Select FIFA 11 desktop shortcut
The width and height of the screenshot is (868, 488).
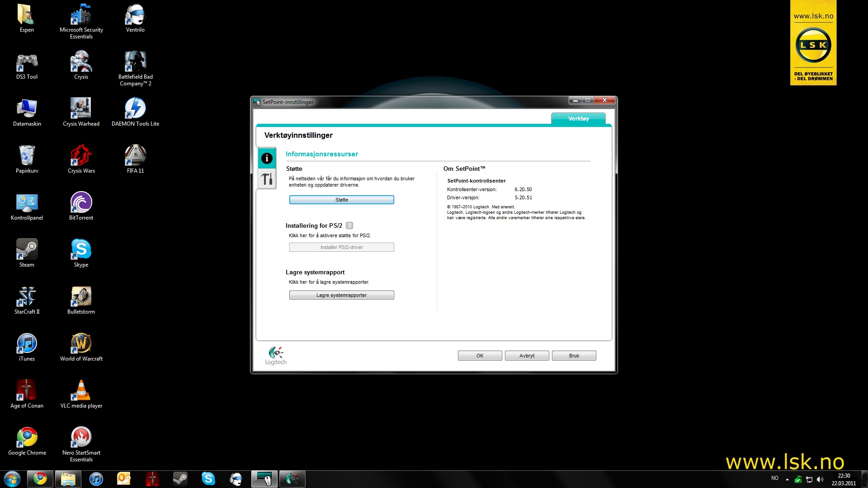point(135,160)
